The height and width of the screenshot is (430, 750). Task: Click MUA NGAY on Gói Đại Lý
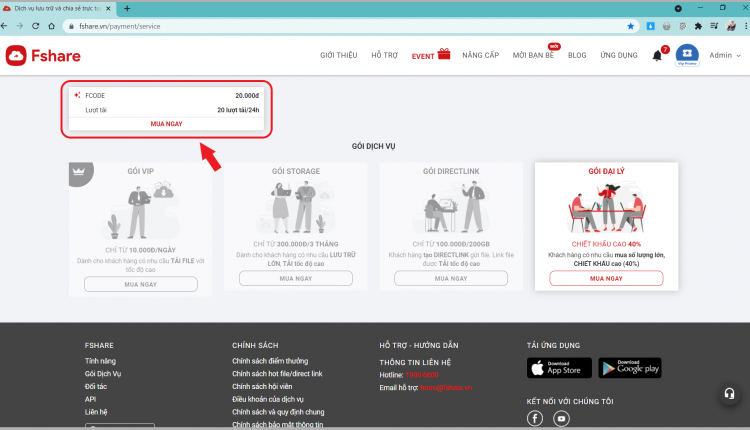606,278
